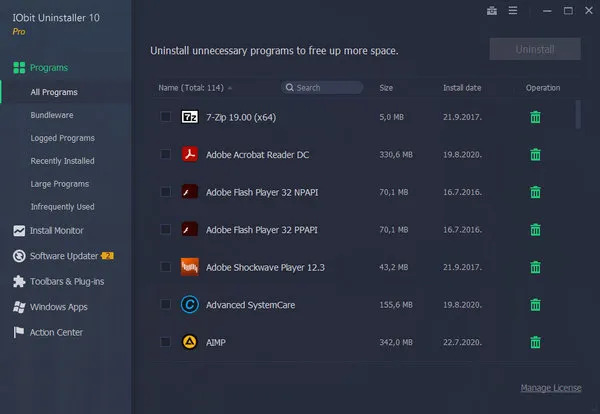Open the Manage License link
The height and width of the screenshot is (414, 600).
click(551, 388)
